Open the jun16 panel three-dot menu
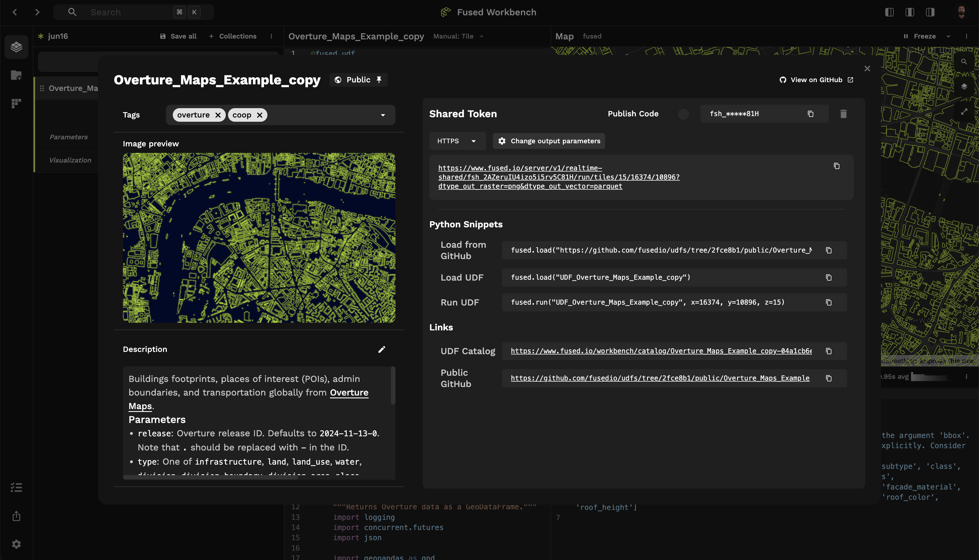Screen dimensions: 979x560 pyautogui.click(x=271, y=36)
